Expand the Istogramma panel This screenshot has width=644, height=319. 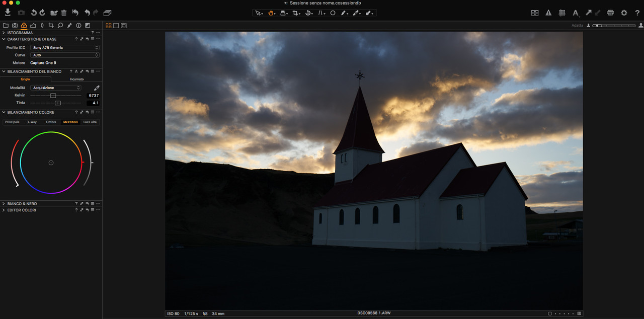pos(4,33)
